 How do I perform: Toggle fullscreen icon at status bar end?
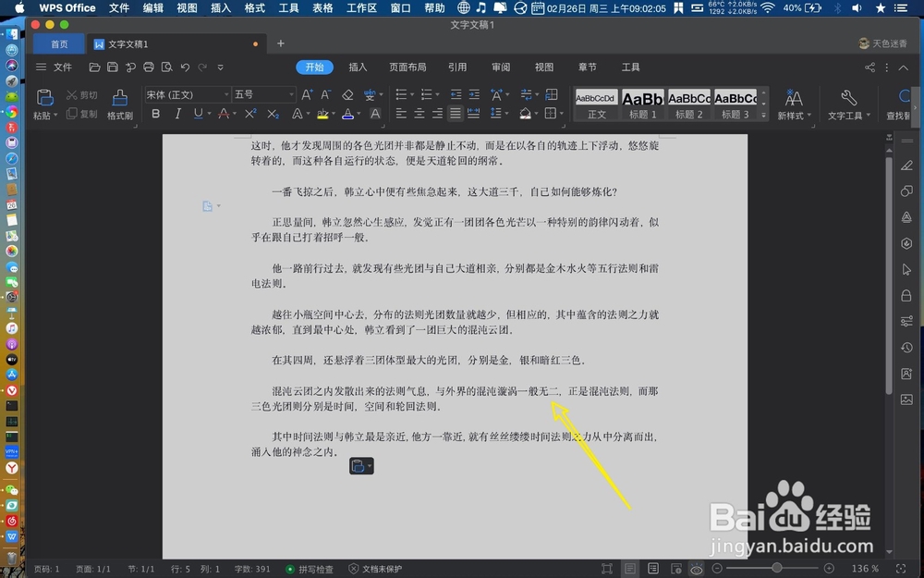901,569
